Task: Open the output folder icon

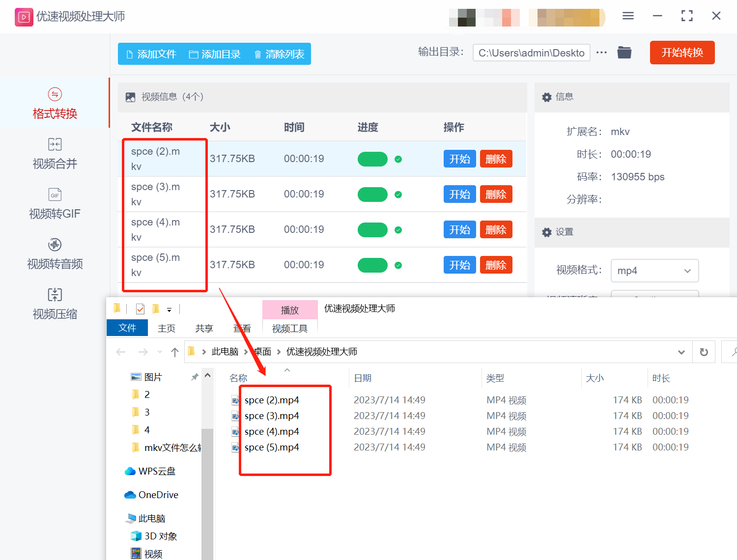Action: (624, 52)
